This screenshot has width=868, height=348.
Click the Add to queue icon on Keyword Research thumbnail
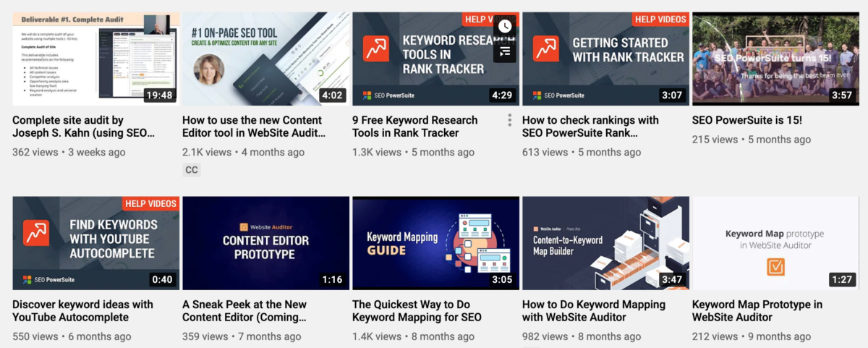coord(505,51)
